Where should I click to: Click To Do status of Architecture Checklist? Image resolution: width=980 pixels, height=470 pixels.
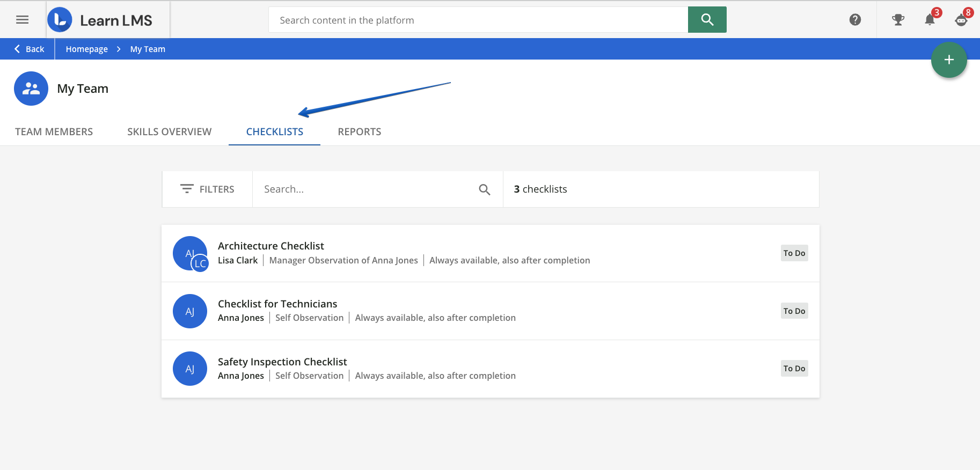(x=794, y=253)
